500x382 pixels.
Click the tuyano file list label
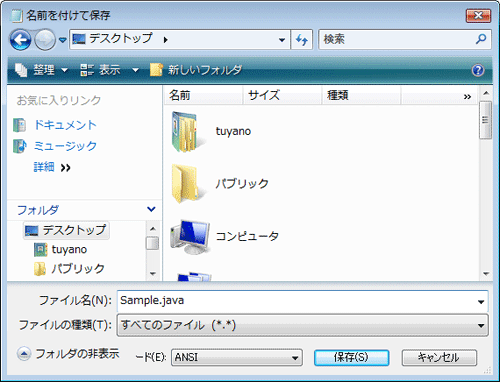pos(233,131)
